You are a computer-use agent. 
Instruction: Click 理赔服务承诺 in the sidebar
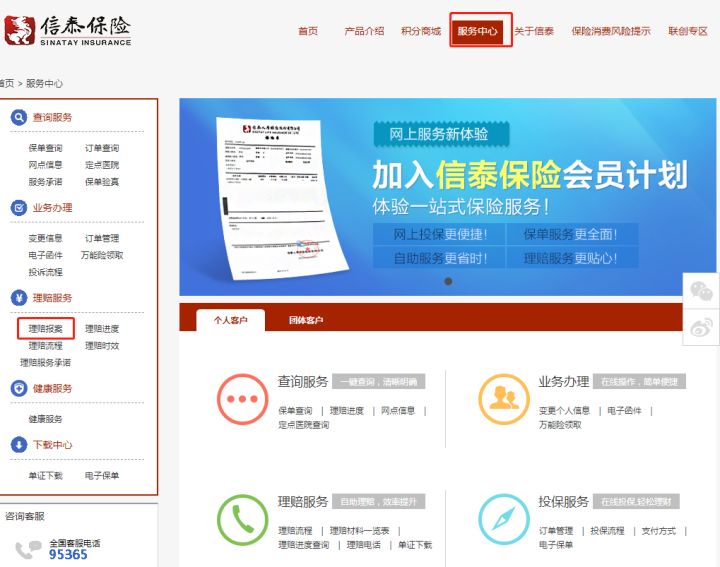[45, 363]
